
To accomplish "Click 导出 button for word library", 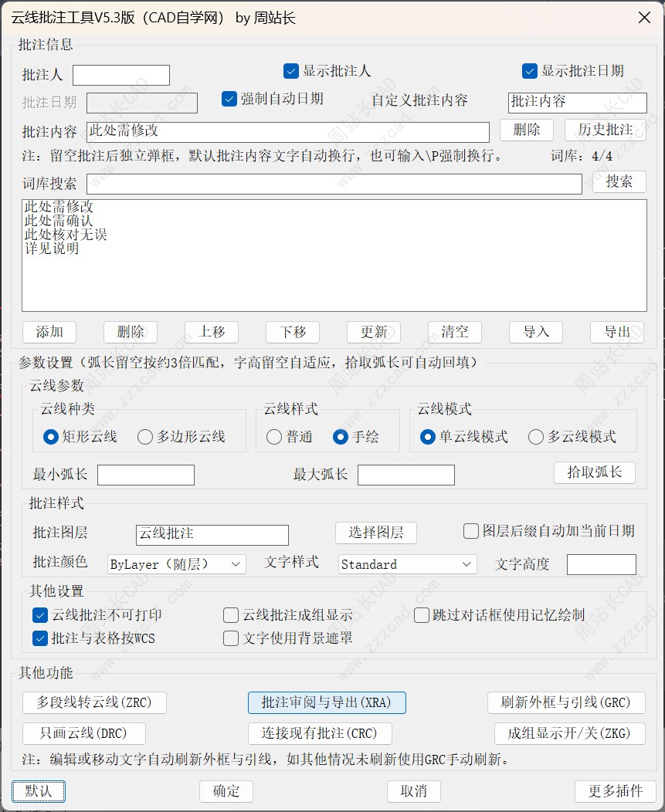I will click(617, 332).
